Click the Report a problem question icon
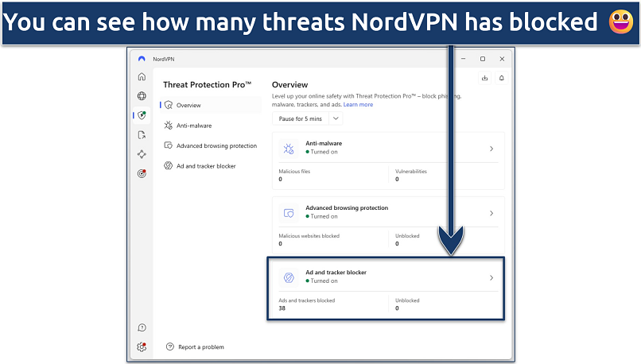 pyautogui.click(x=170, y=347)
